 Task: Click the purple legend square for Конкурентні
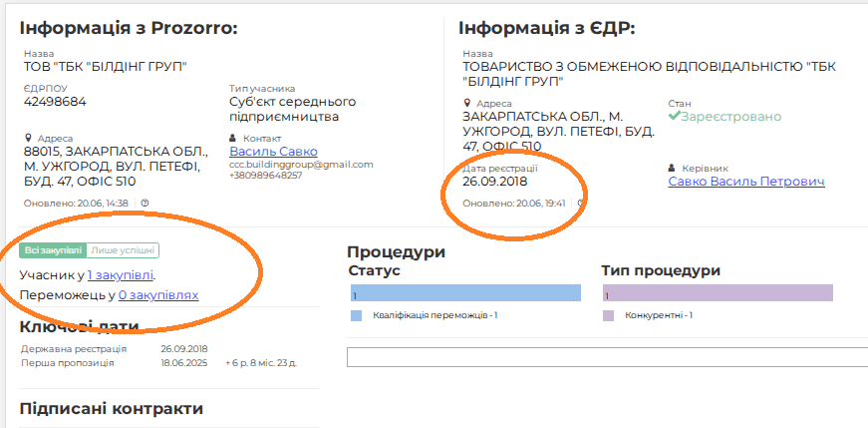click(608, 315)
